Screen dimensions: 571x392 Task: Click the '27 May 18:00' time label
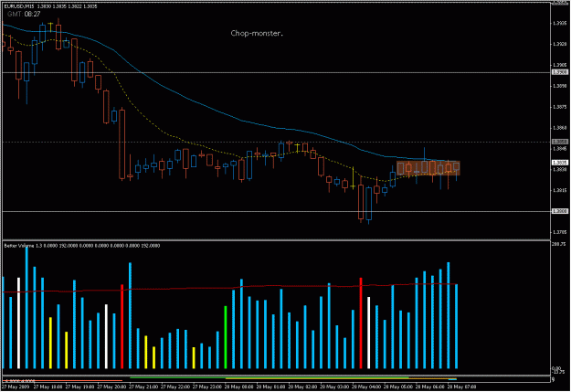(x=47, y=387)
